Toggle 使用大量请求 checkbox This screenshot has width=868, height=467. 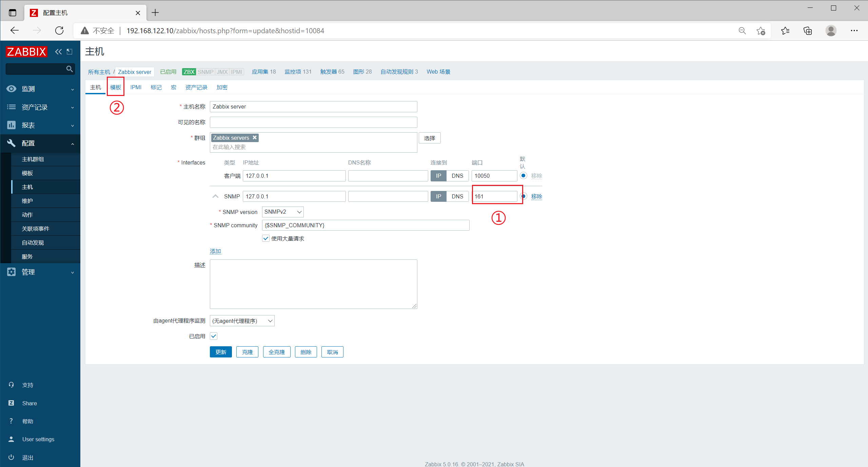(x=266, y=238)
